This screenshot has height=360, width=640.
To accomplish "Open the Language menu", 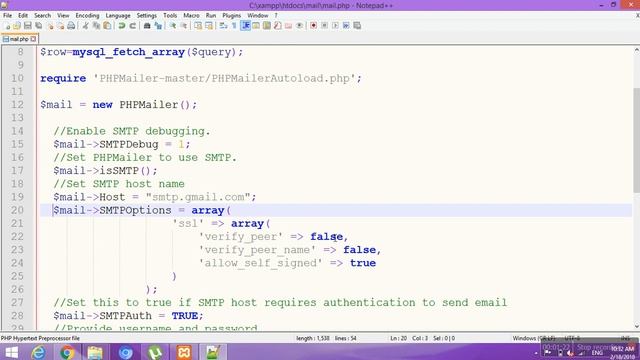I will point(118,16).
